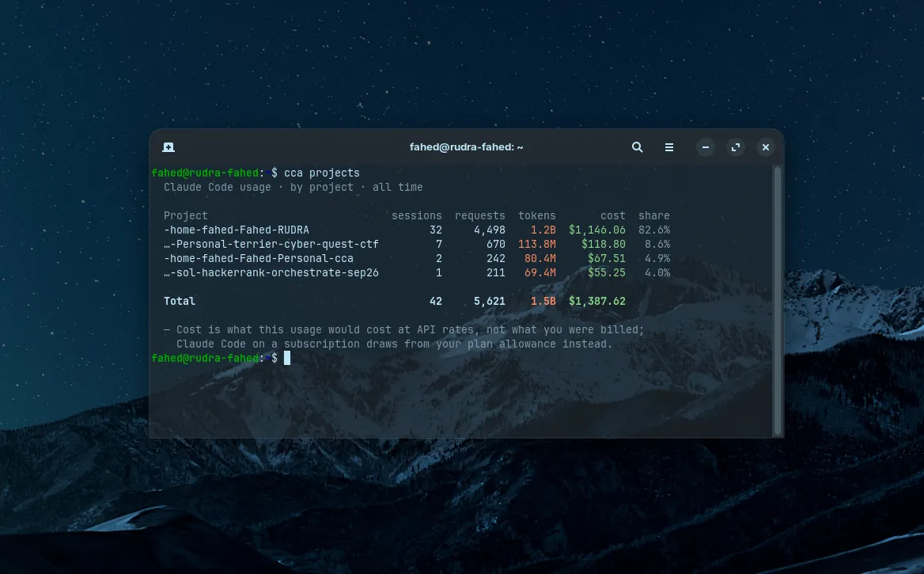Screen dimensions: 924x574
Task: Click the window title fahed@rudra-fahed: ~
Action: click(x=466, y=147)
